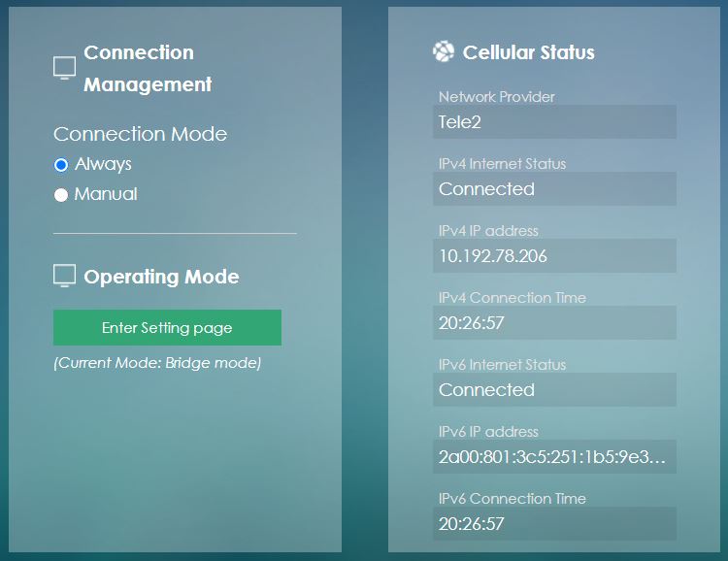Image resolution: width=728 pixels, height=561 pixels.
Task: Select the Always connection mode radio button
Action: [61, 165]
